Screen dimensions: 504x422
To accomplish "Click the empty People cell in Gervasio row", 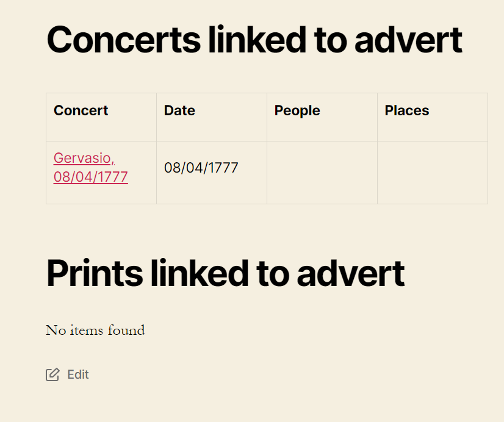I will (322, 173).
